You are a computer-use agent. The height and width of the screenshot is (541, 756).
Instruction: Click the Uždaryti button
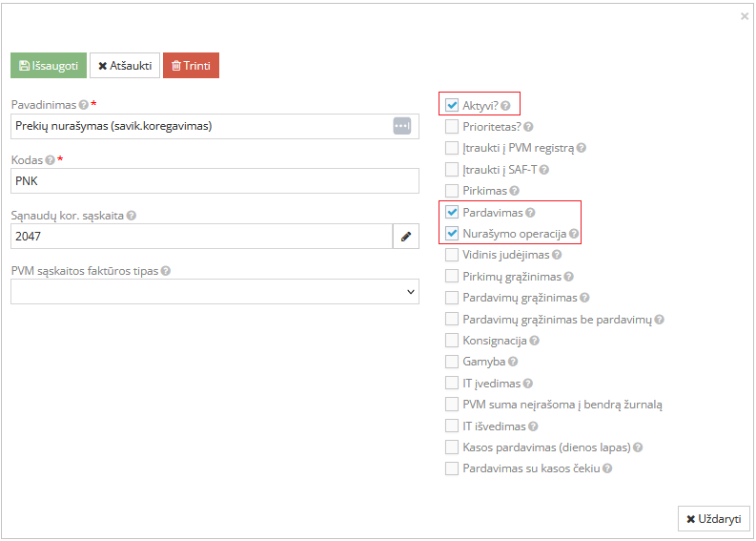[x=714, y=519]
